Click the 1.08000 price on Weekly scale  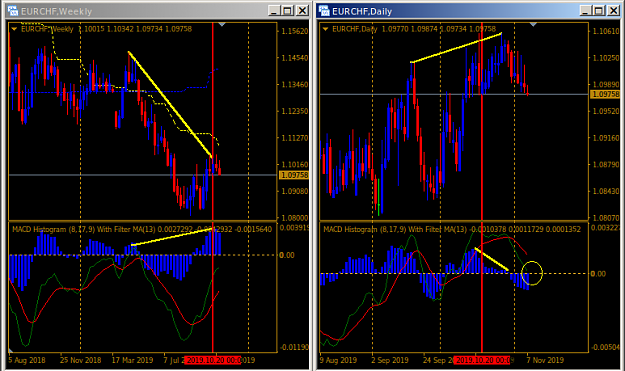(295, 218)
